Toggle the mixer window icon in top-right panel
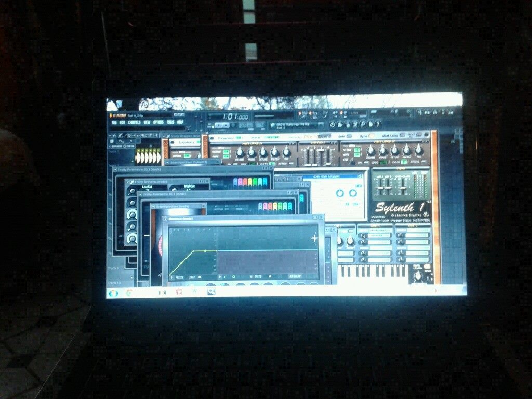 (x=450, y=112)
